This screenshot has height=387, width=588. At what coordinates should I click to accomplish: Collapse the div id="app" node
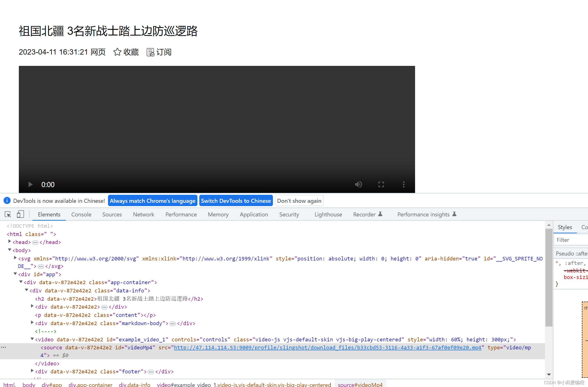click(15, 274)
